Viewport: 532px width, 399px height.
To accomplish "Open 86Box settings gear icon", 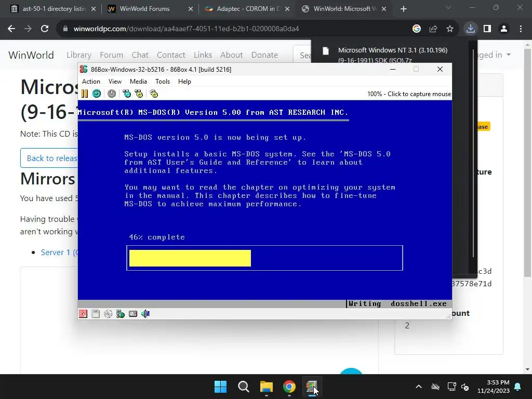I will [x=154, y=94].
